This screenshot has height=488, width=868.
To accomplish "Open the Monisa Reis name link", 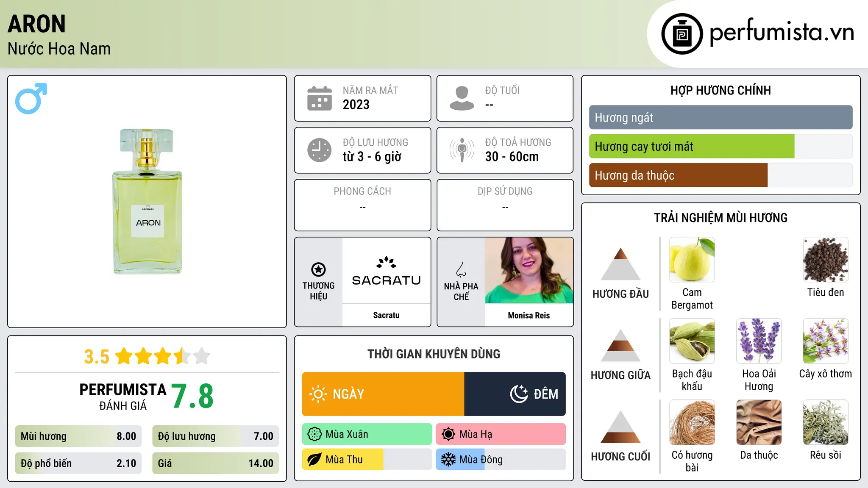I will [529, 315].
